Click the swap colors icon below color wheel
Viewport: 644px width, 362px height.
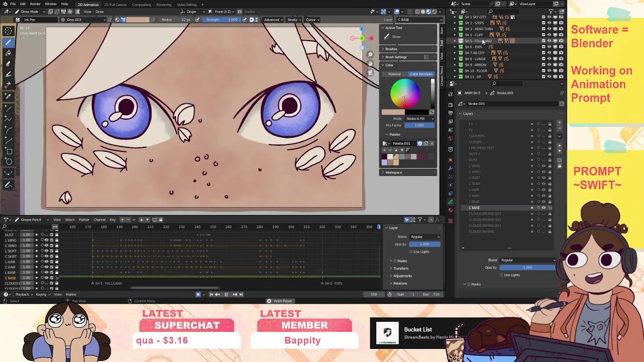pos(432,112)
